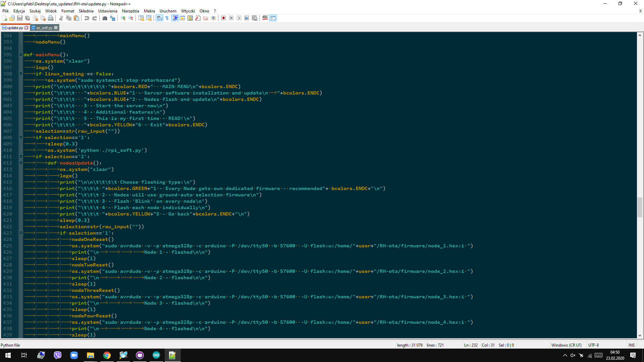
Task: Start macro recording with red dot icon
Action: [x=224, y=18]
